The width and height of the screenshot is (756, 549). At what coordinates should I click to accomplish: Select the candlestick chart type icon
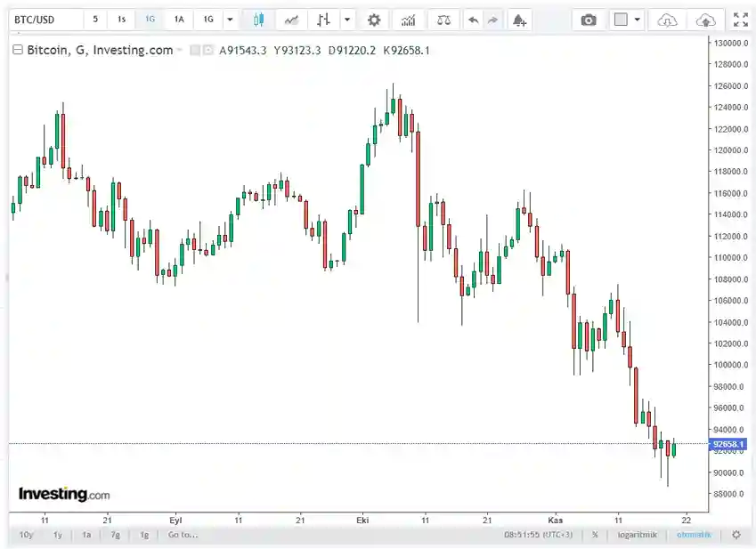(x=258, y=20)
